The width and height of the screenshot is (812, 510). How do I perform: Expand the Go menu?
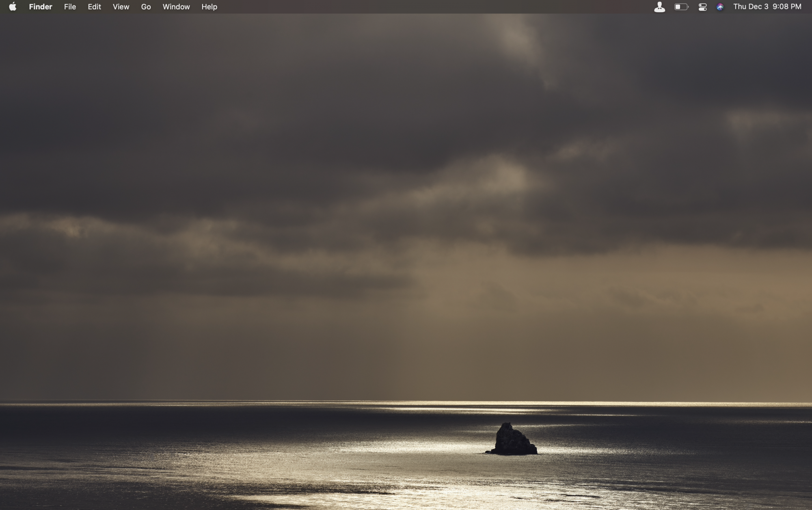coord(146,7)
